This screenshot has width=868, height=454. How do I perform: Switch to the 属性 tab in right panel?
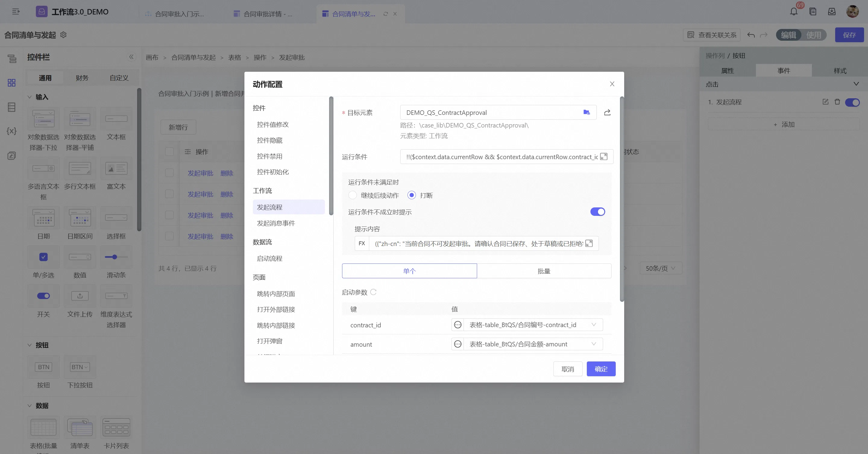[727, 71]
